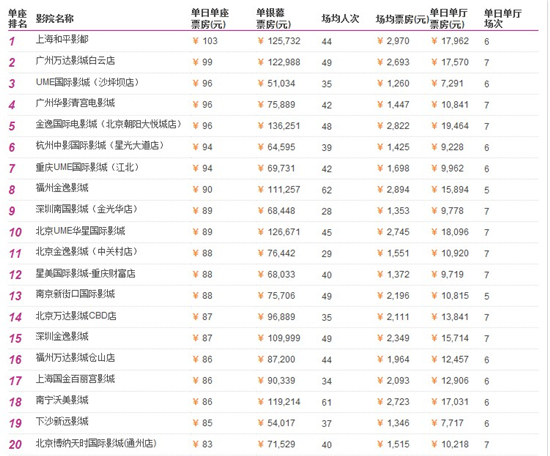Select cinema 金逸国际电影城（北京朝阳大悦城店）

[109, 124]
